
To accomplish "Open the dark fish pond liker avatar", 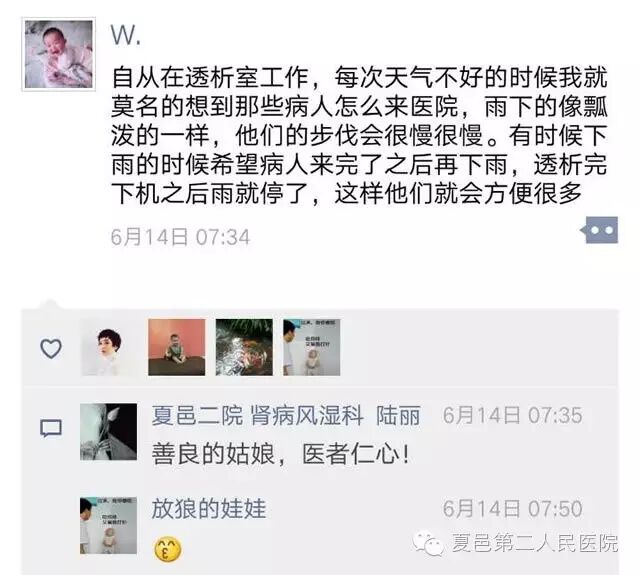I will (244, 347).
